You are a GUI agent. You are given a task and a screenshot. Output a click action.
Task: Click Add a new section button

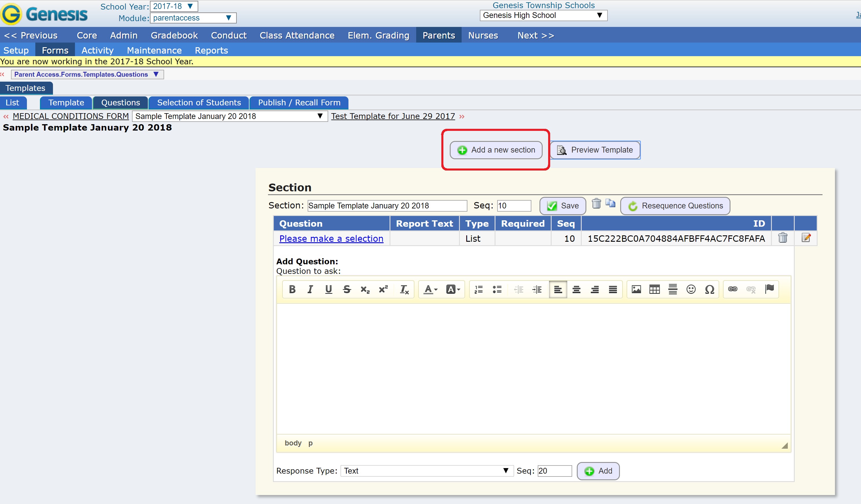point(496,150)
